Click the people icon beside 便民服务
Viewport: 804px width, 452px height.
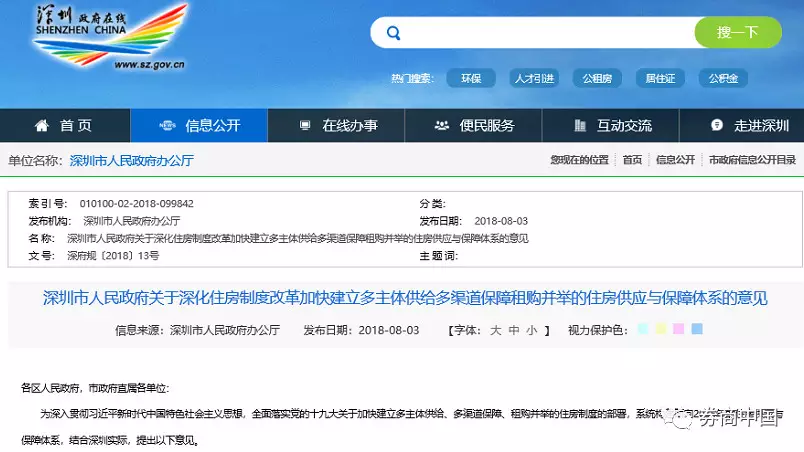click(441, 125)
